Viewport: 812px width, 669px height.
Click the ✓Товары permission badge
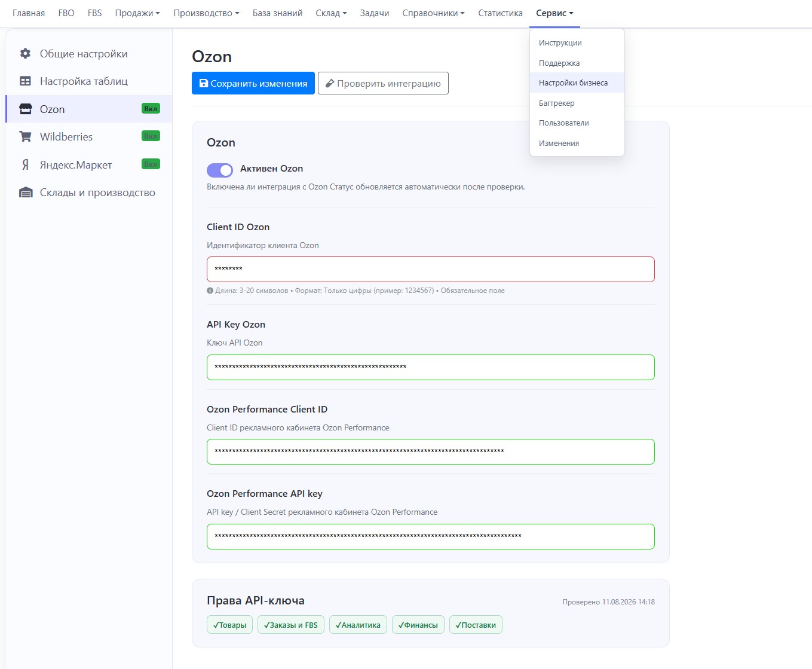coord(229,625)
